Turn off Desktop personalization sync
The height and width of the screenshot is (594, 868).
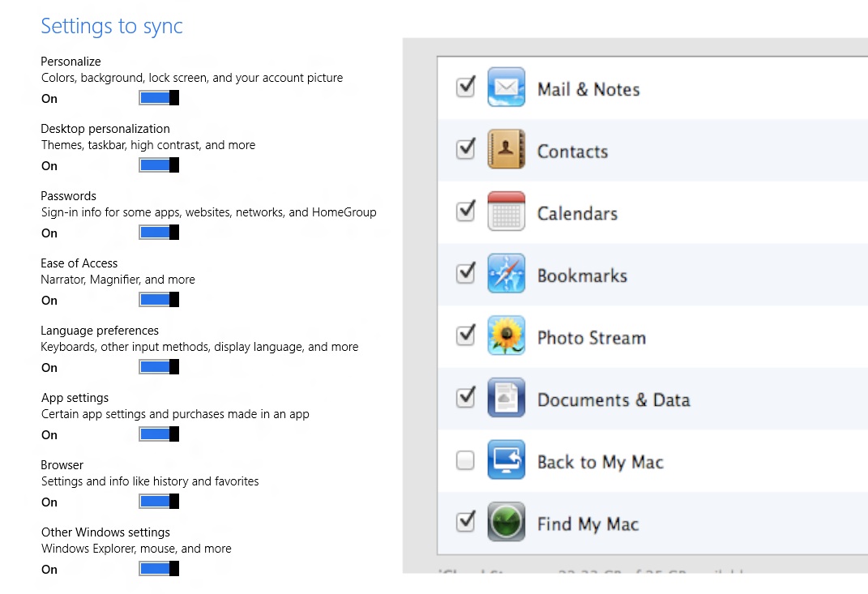tap(158, 165)
